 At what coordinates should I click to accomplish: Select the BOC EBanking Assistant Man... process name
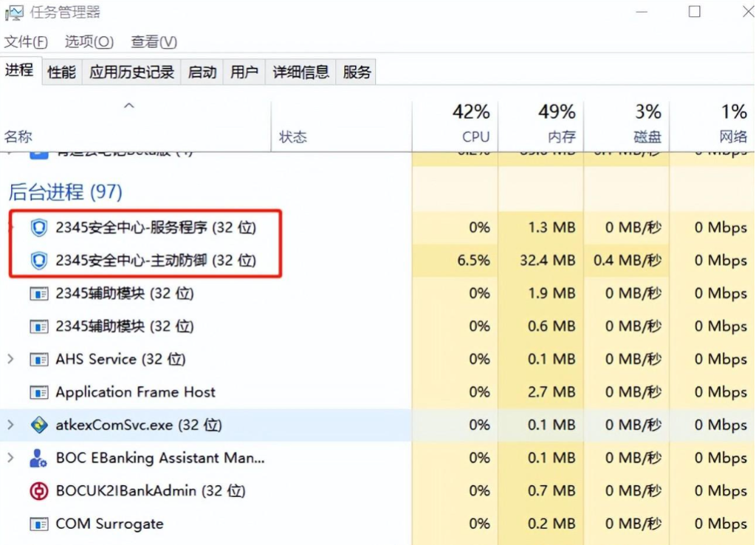(x=160, y=458)
